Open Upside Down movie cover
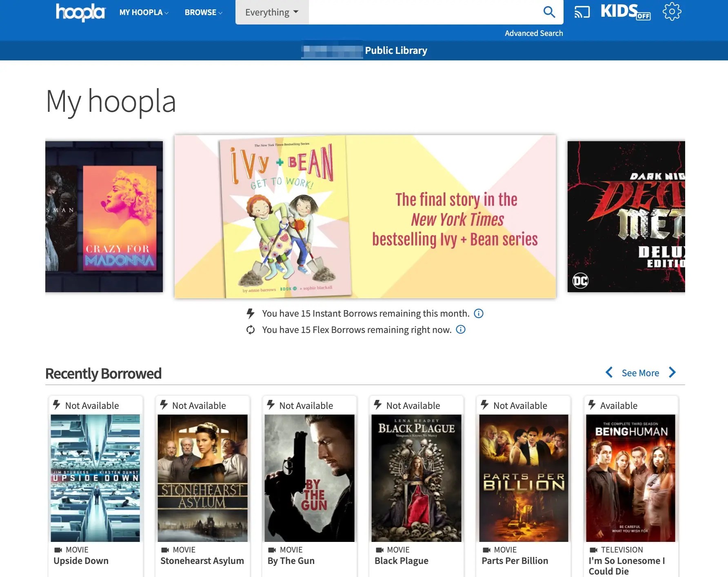Image resolution: width=728 pixels, height=577 pixels. (x=95, y=478)
